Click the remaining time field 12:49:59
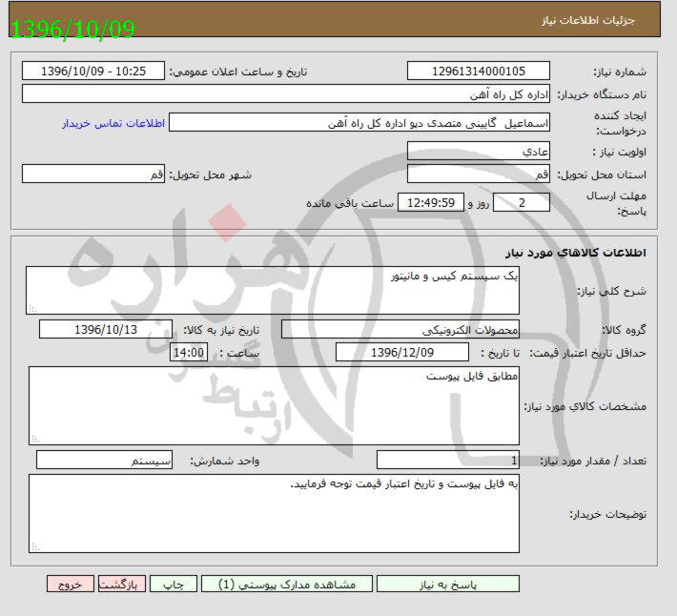 point(431,202)
